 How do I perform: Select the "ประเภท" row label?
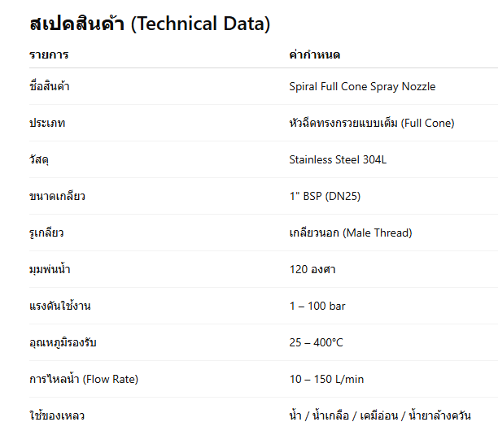(47, 124)
